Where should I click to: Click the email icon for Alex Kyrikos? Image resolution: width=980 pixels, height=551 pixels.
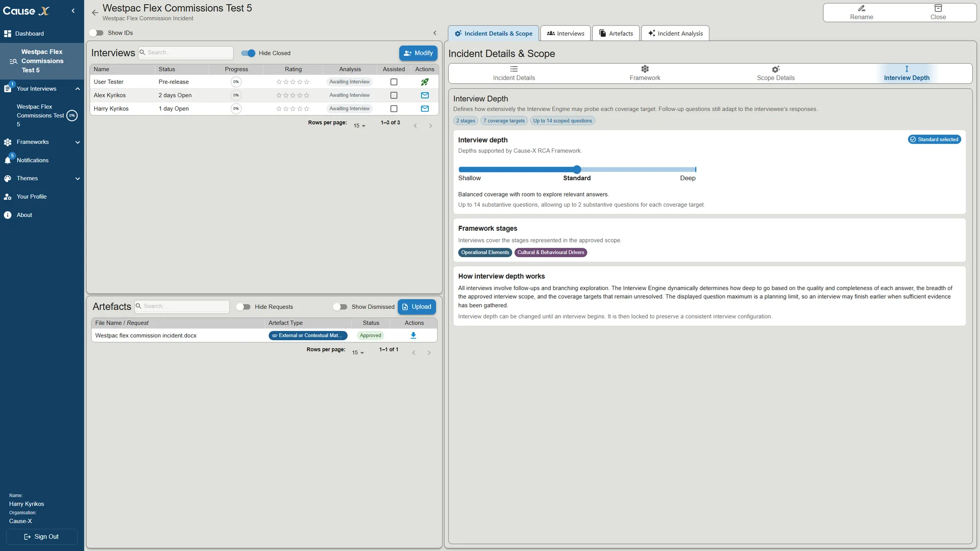click(424, 95)
